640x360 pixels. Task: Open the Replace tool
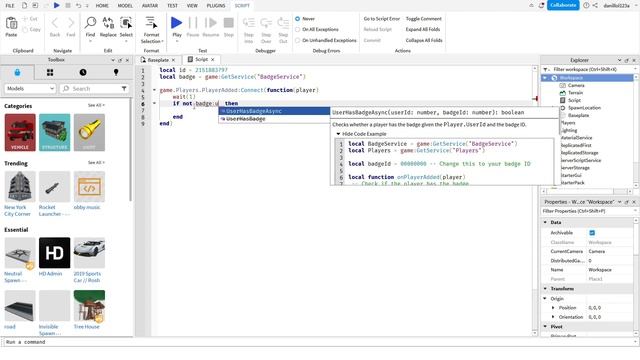[108, 23]
